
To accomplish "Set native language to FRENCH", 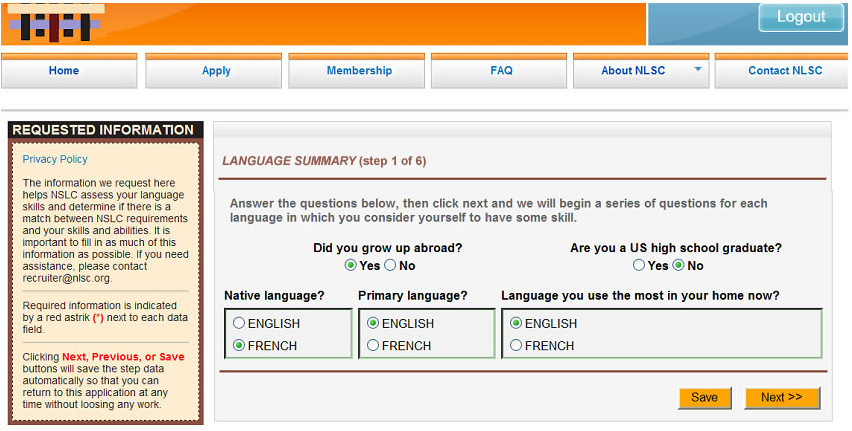I will [x=239, y=346].
